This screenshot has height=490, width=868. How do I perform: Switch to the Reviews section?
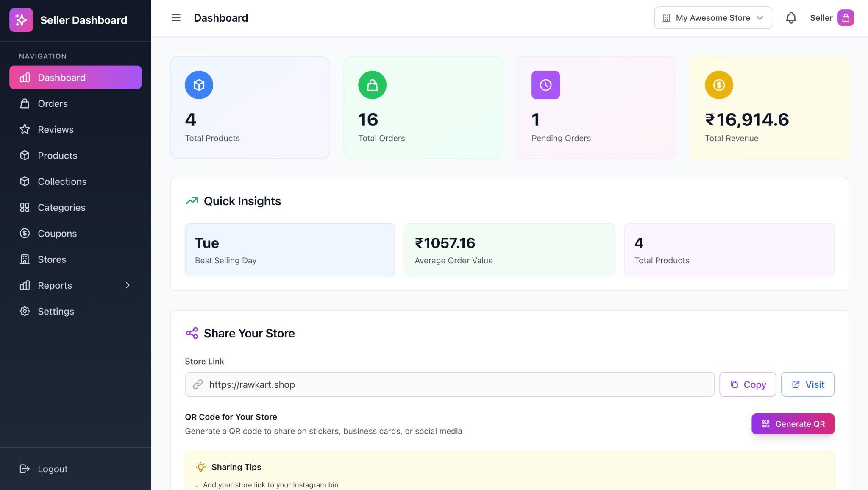(x=55, y=129)
